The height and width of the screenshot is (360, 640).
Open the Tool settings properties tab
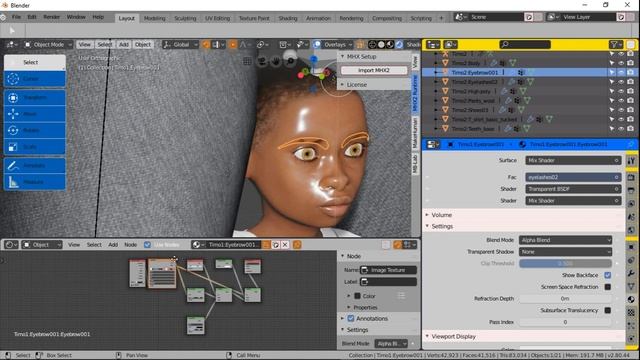pyautogui.click(x=631, y=161)
